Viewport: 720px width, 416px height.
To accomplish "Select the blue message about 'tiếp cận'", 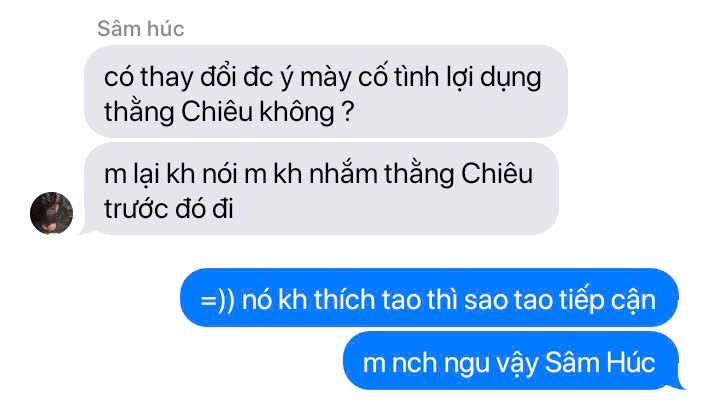I will coord(429,298).
